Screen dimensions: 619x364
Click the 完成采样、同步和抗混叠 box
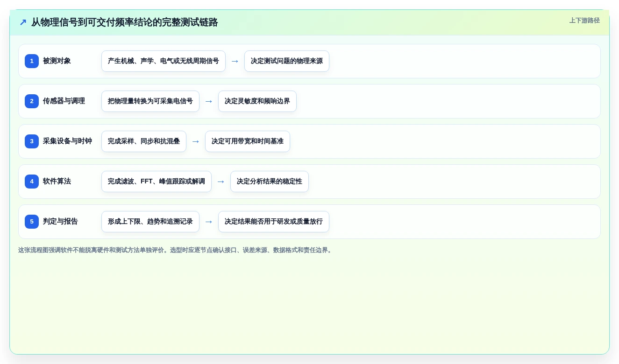click(x=144, y=141)
